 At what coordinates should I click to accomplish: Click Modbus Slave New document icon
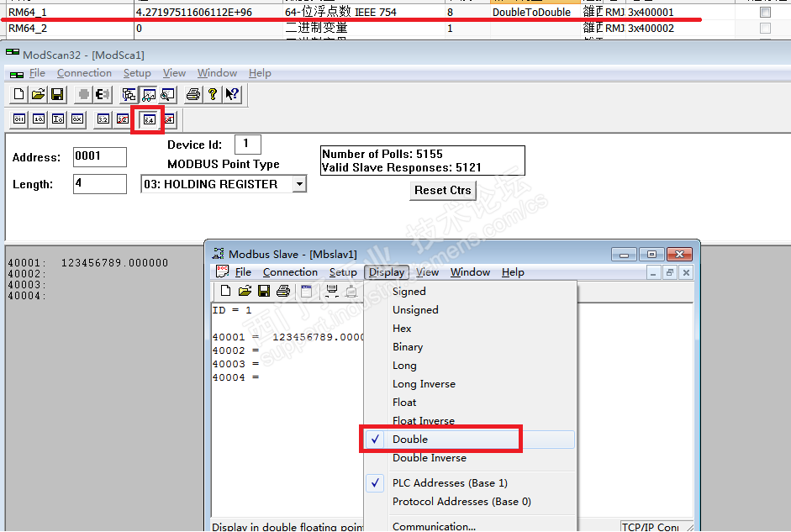point(225,291)
